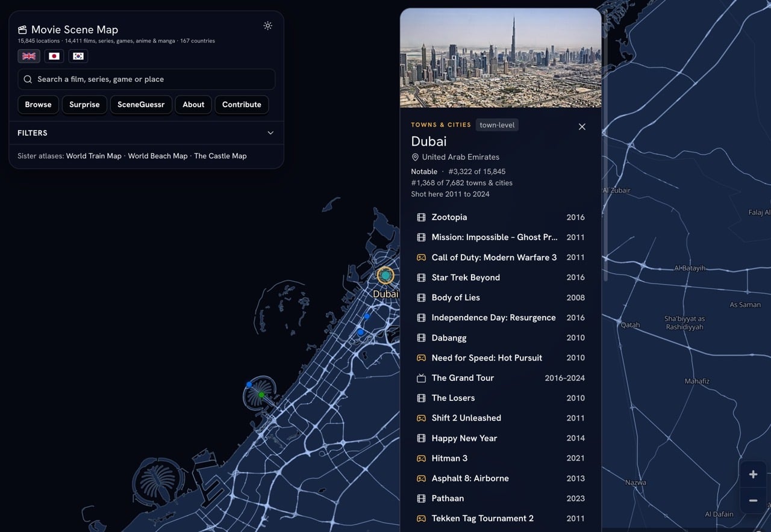Click the Qatah map label
This screenshot has height=532, width=771.
[x=631, y=325]
